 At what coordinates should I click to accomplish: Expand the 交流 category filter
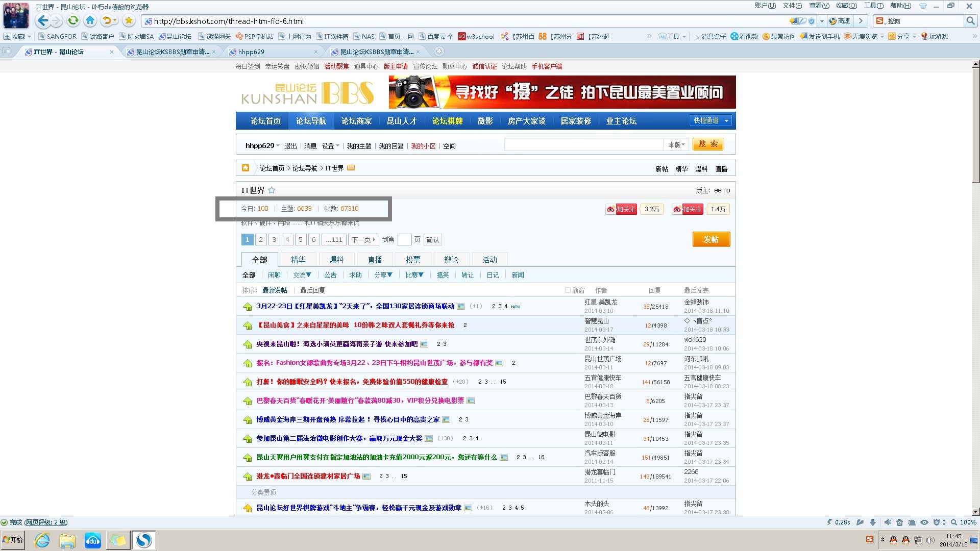[x=302, y=275]
